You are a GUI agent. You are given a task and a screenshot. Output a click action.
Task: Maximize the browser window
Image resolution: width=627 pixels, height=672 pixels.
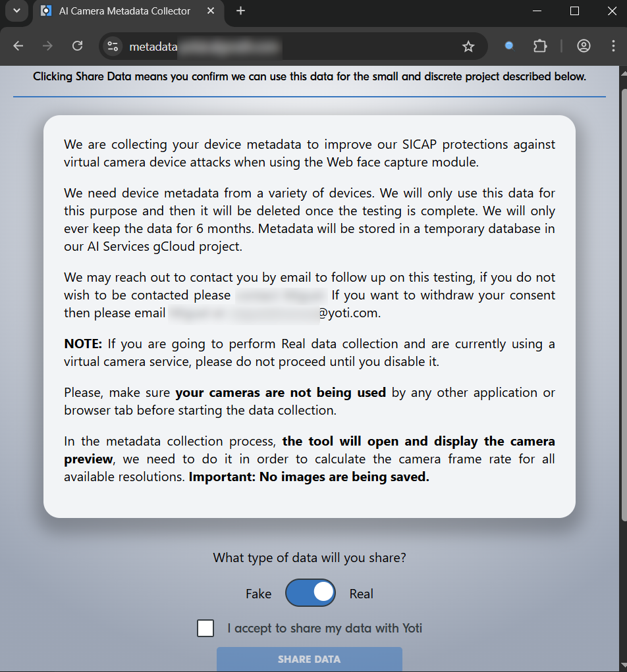click(x=575, y=11)
